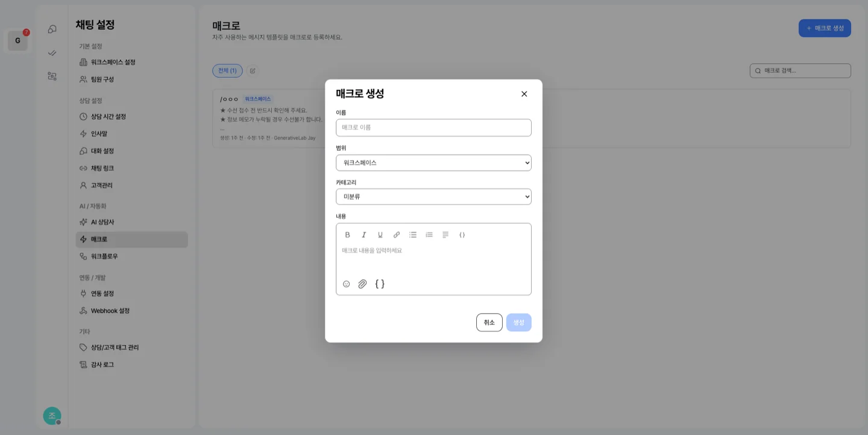Open the double-checkmark icon in the sidebar rail
Viewport: 868px width, 435px height.
click(52, 53)
